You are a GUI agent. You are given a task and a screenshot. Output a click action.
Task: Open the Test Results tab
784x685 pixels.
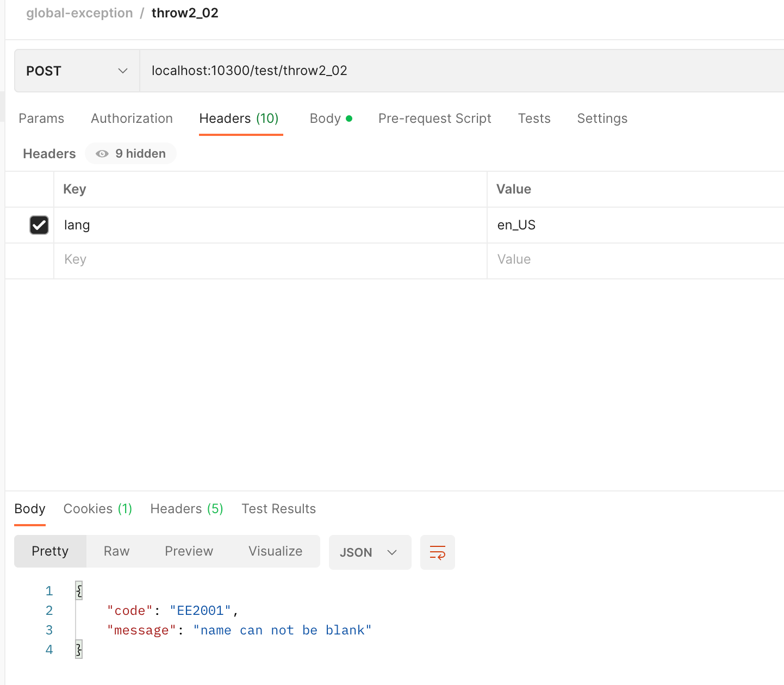click(x=278, y=509)
